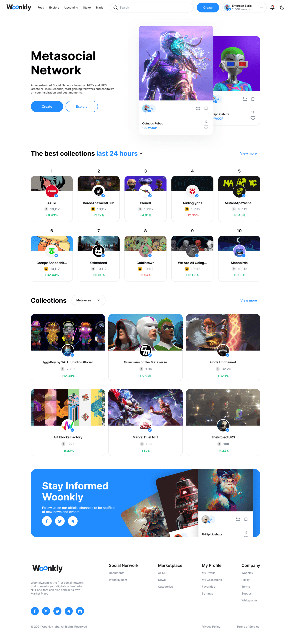Viewport: 291px width, 644px height.
Task: Click the hero Explore outlined button
Action: pyautogui.click(x=81, y=106)
